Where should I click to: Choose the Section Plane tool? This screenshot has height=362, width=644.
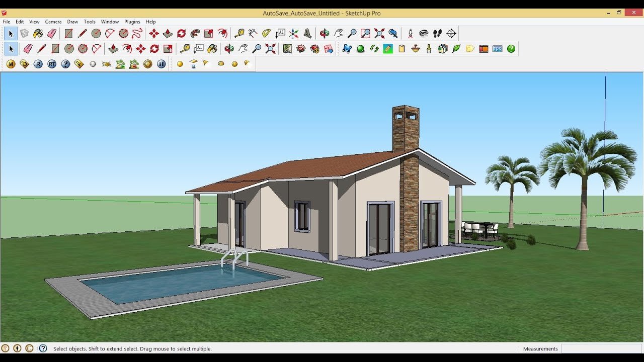451,34
